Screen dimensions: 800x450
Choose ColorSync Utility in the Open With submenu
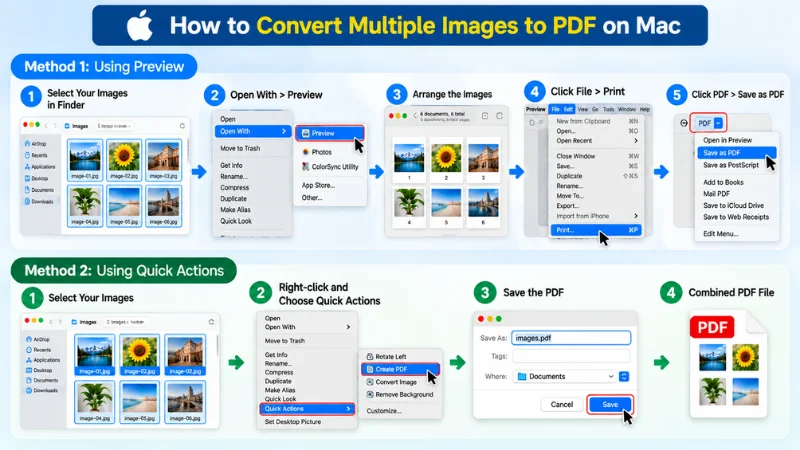tap(330, 167)
